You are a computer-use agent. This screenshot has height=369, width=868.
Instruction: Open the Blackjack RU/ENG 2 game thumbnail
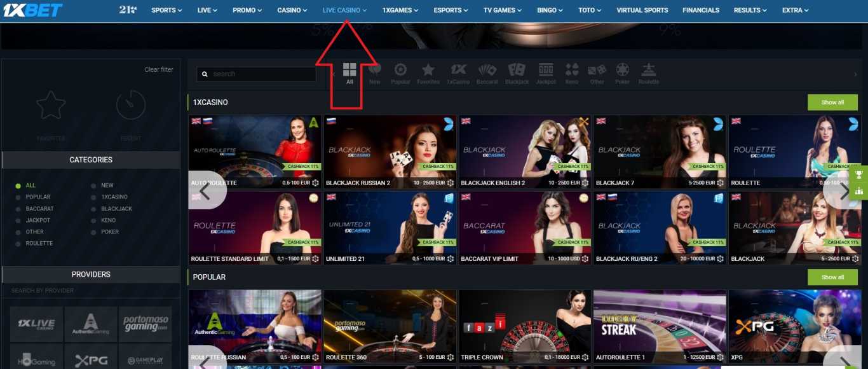point(660,228)
